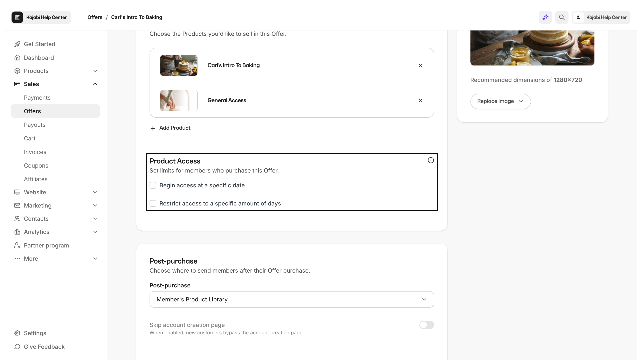Enable Begin access at a specific date
This screenshot has height=364, width=641.
[153, 185]
